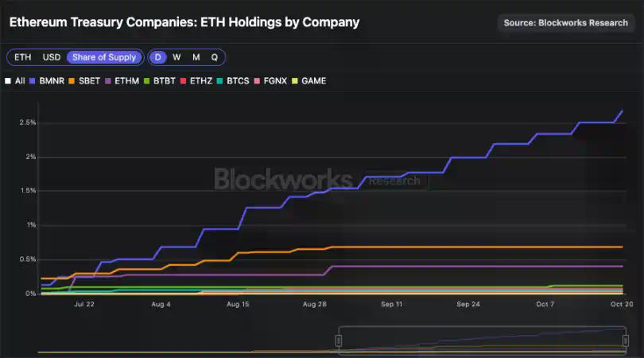The height and width of the screenshot is (358, 644).
Task: Select weekly (W) interval
Action: click(x=177, y=57)
